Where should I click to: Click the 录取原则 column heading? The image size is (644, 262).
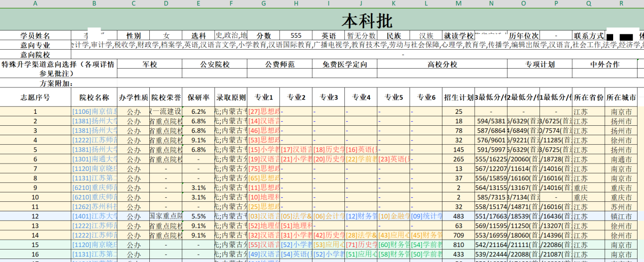tap(230, 97)
